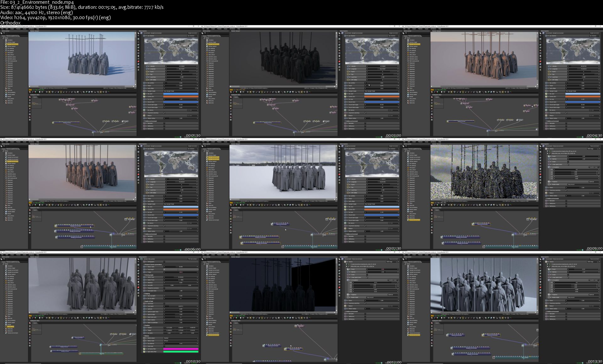The height and width of the screenshot is (364, 603).
Task: Toggle Perspective correction checkbox in 00:10:30 frame
Action: 164,288
